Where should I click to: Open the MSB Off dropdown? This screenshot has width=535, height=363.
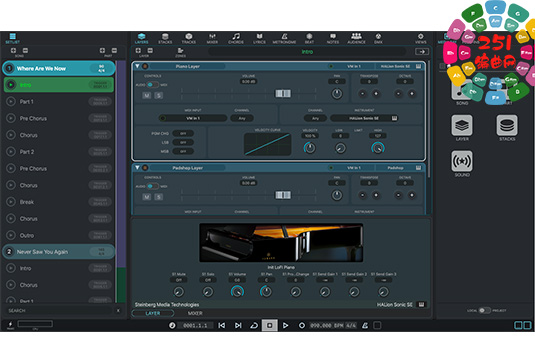tap(183, 151)
